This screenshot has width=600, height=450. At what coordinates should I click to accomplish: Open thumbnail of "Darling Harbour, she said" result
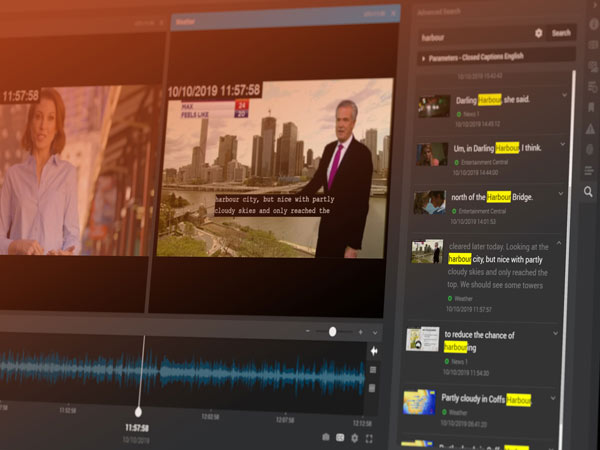(x=434, y=106)
